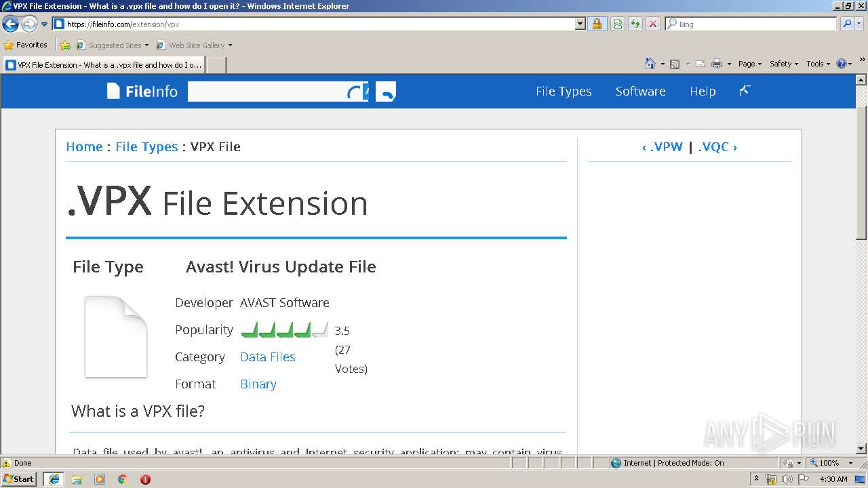Show hidden tray icons arrow
The image size is (868, 488).
pos(756,479)
